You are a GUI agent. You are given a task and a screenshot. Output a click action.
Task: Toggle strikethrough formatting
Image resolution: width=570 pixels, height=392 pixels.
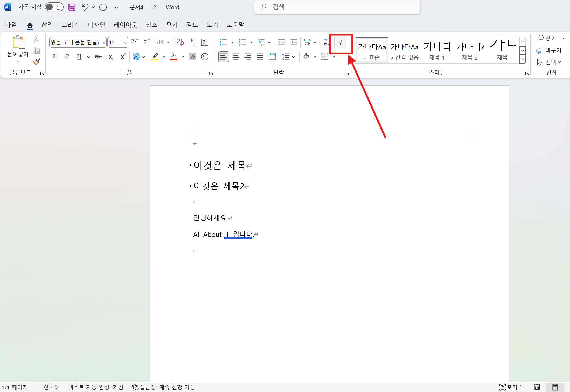(98, 57)
